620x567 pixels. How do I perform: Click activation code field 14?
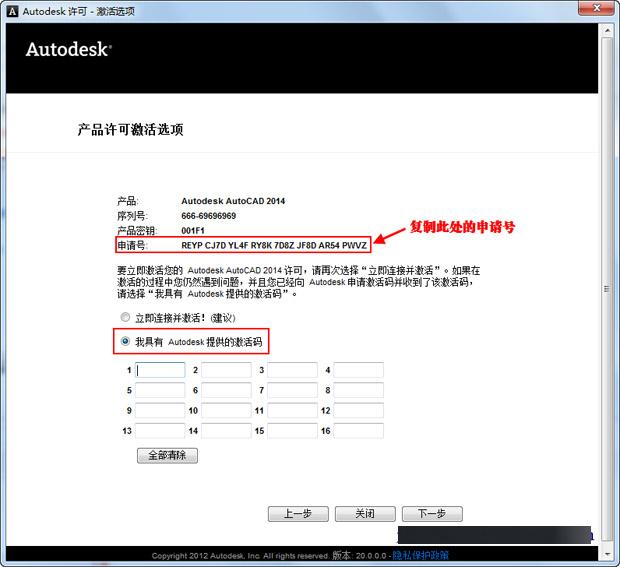226,431
